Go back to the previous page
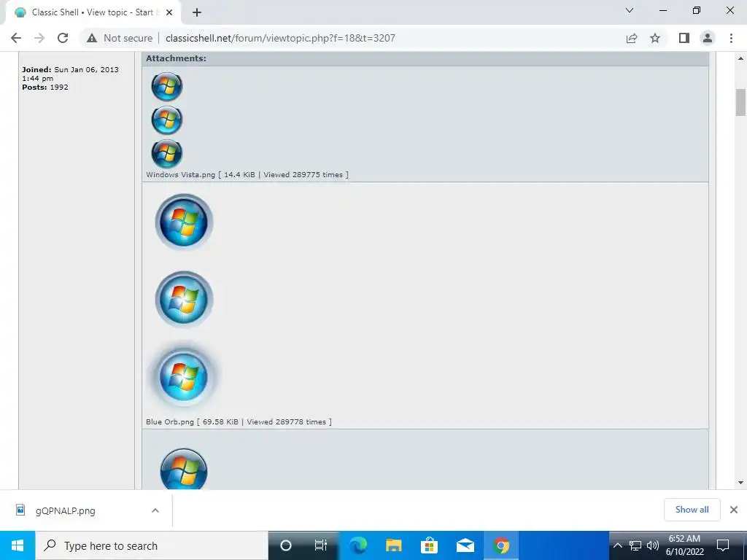The image size is (747, 560). (x=16, y=38)
